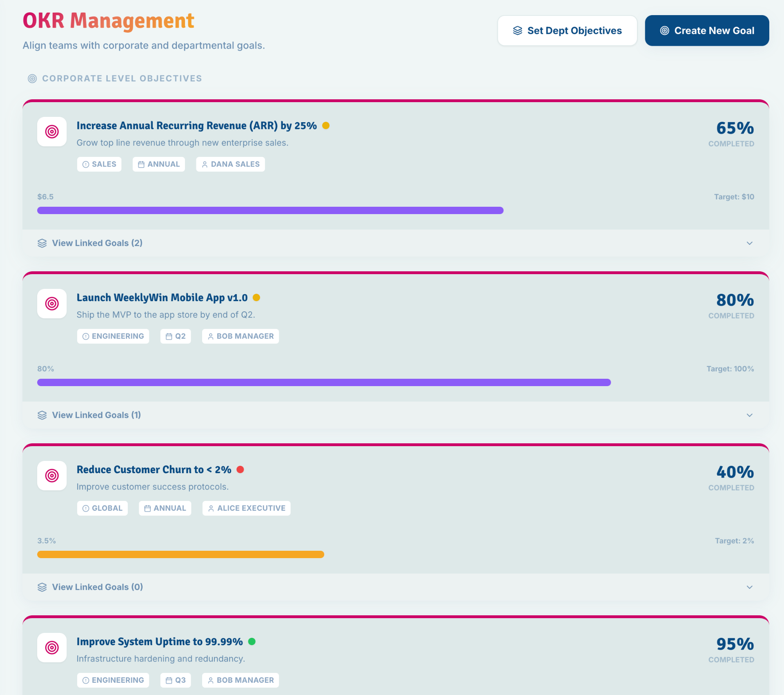Click the Target: 2% label

734,541
